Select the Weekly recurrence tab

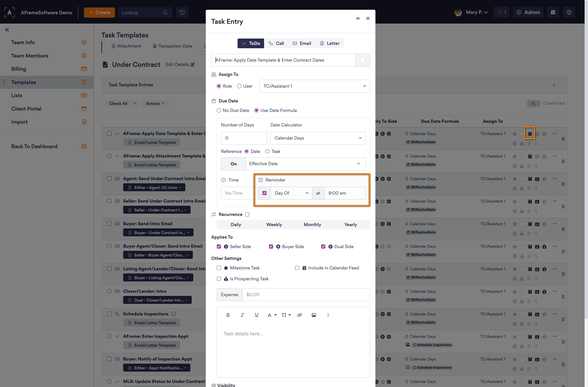pyautogui.click(x=274, y=225)
